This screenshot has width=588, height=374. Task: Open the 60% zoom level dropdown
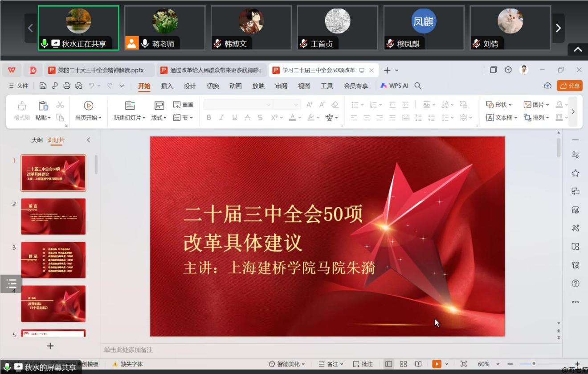click(498, 364)
